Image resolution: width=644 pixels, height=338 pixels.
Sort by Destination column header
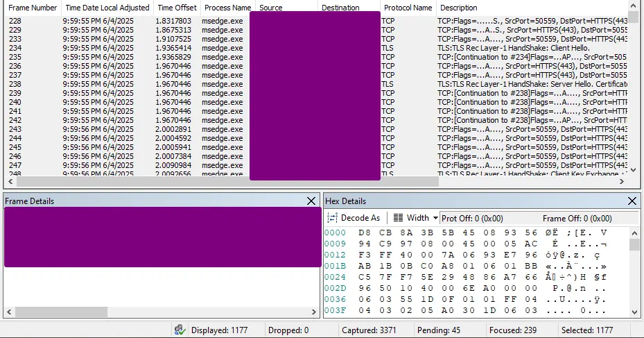coord(340,8)
